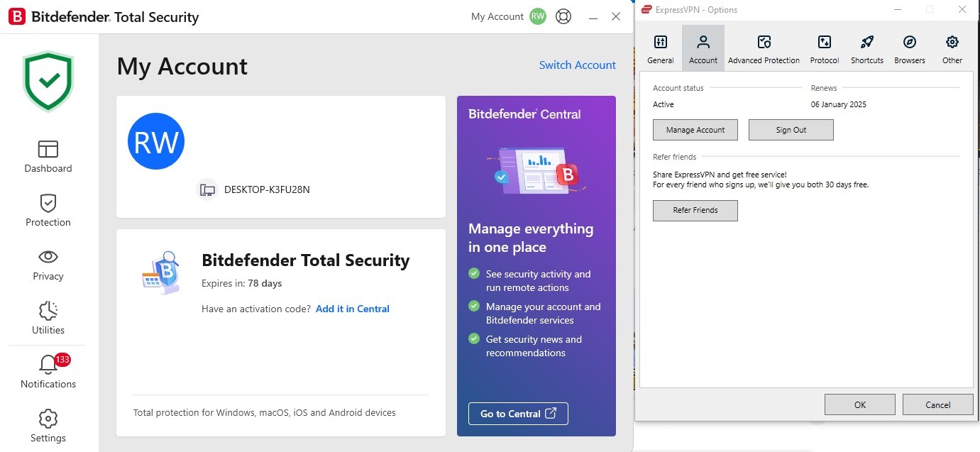Open the Utilities section in Bitdefender
980x452 pixels.
pyautogui.click(x=48, y=319)
